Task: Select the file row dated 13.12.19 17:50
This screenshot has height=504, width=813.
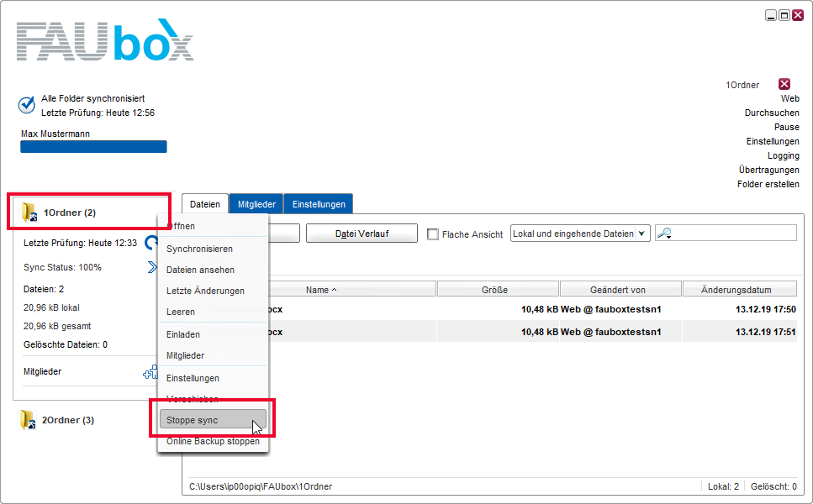Action: 532,309
